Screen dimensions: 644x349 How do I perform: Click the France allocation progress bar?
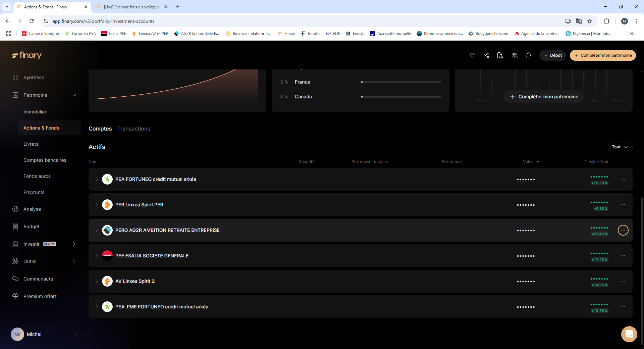coord(401,82)
